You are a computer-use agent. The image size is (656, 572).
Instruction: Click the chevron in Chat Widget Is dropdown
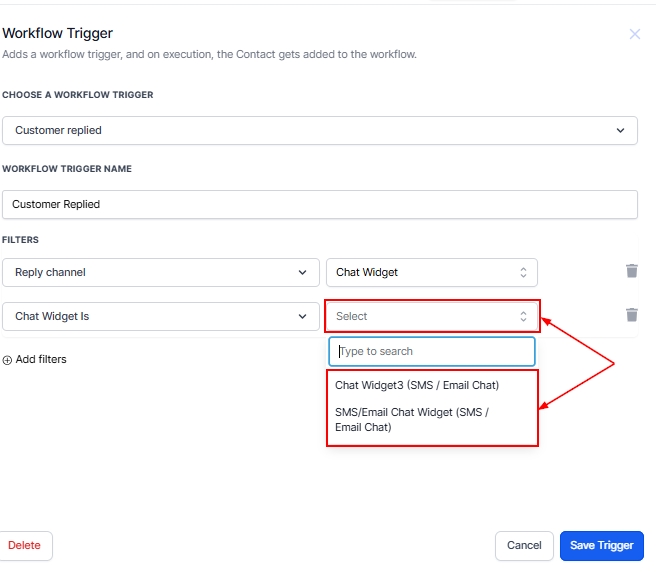pyautogui.click(x=303, y=316)
